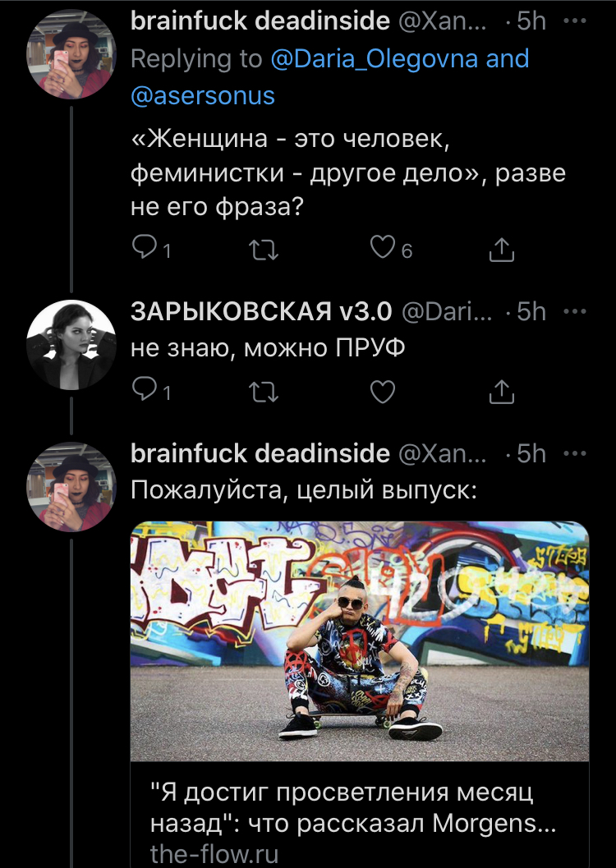Viewport: 616px width, 868px height.
Task: Like the «не знаю, можно ПРУФ» tweet
Action: point(383,392)
